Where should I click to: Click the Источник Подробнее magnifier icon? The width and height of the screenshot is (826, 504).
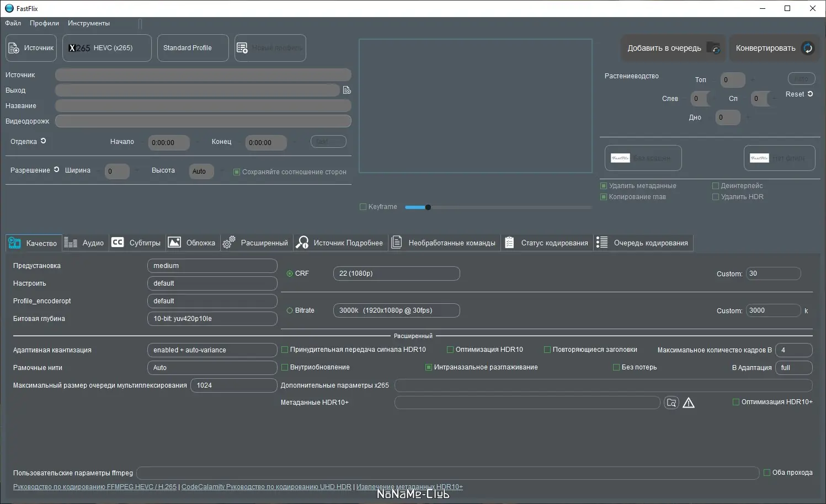(302, 242)
